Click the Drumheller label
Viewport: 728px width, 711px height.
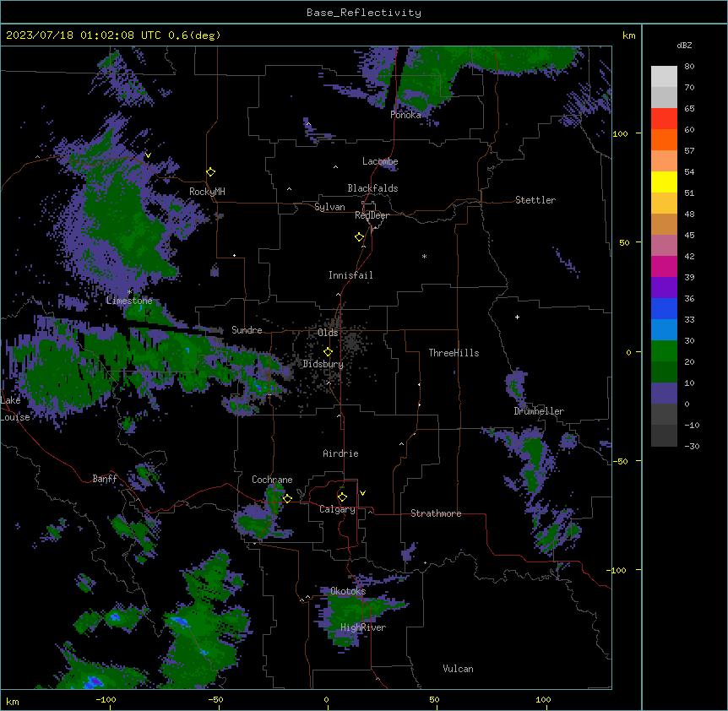(x=539, y=411)
